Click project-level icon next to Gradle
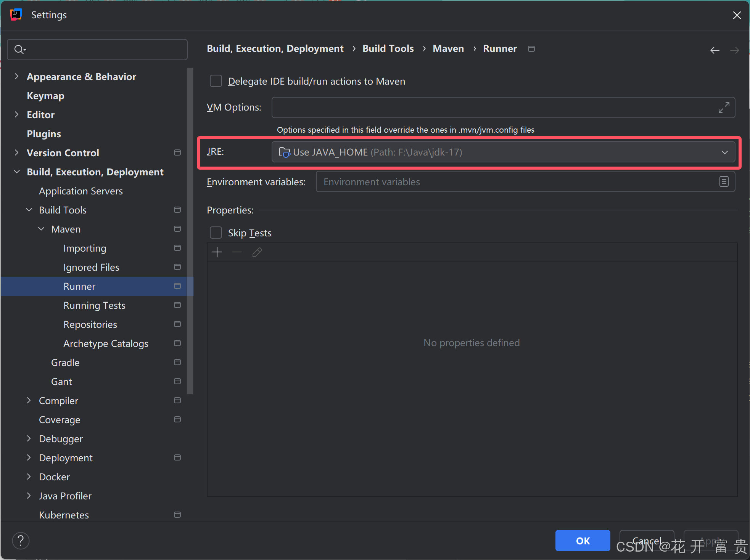Image resolution: width=750 pixels, height=560 pixels. (177, 362)
